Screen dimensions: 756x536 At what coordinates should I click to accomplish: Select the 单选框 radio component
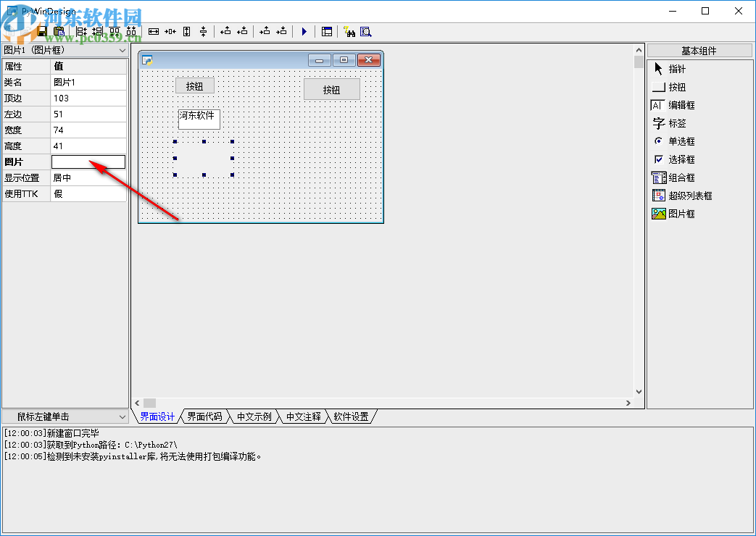673,141
